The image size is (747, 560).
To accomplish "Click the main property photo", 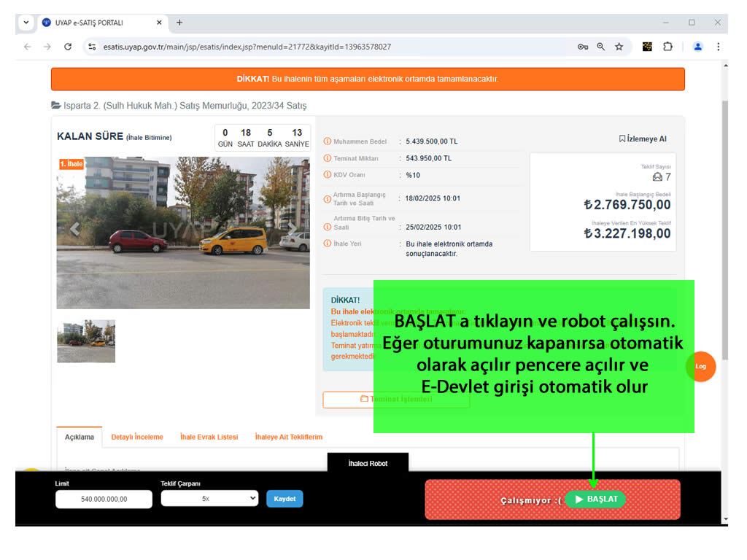I will [183, 233].
